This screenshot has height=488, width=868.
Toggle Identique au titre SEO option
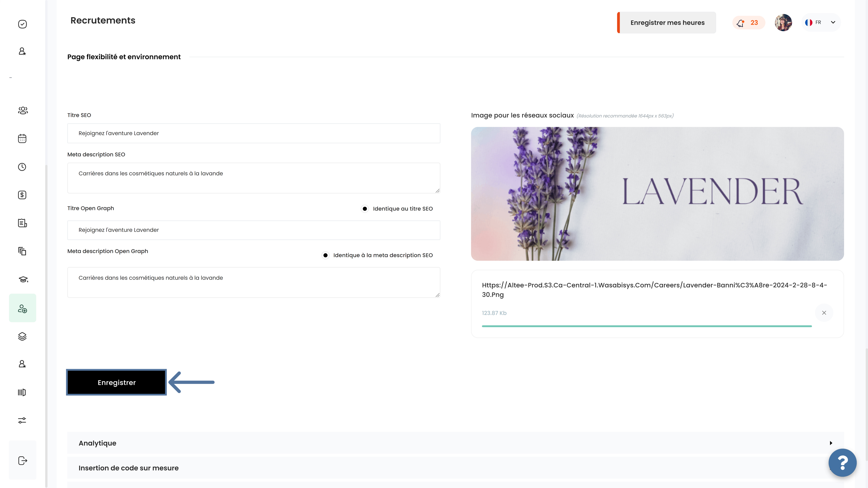click(x=365, y=209)
